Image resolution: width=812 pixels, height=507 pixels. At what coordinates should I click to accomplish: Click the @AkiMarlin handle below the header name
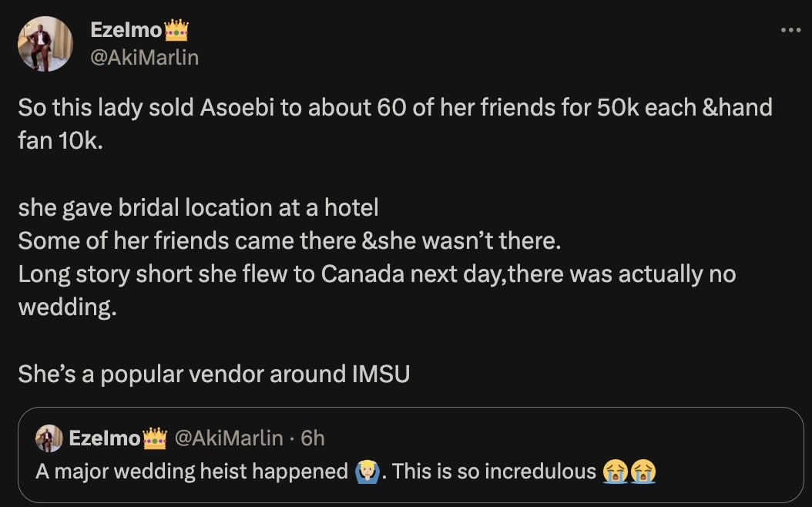coord(144,56)
